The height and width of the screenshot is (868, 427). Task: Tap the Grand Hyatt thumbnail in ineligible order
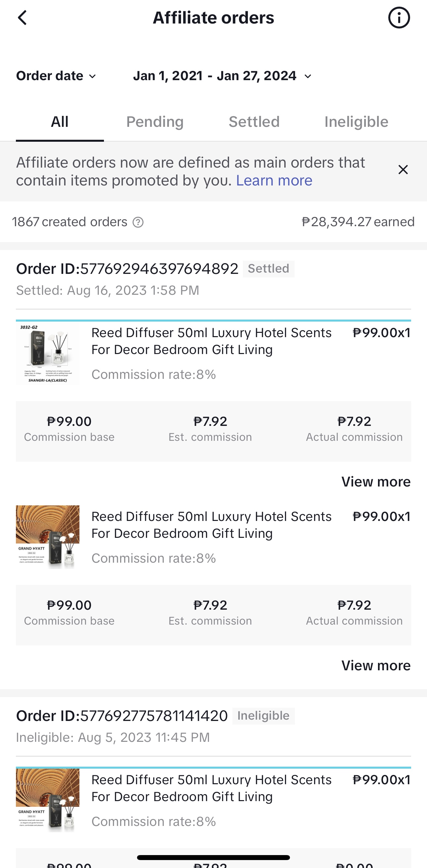pyautogui.click(x=48, y=800)
